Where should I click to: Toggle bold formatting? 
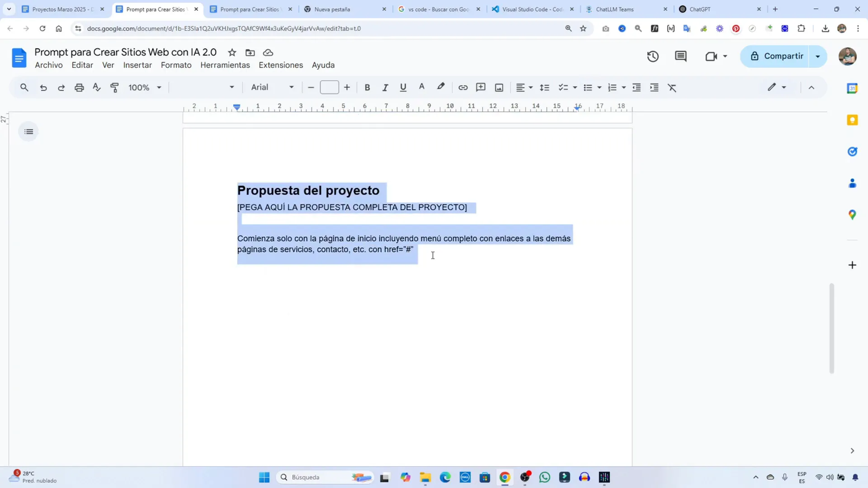pyautogui.click(x=367, y=87)
